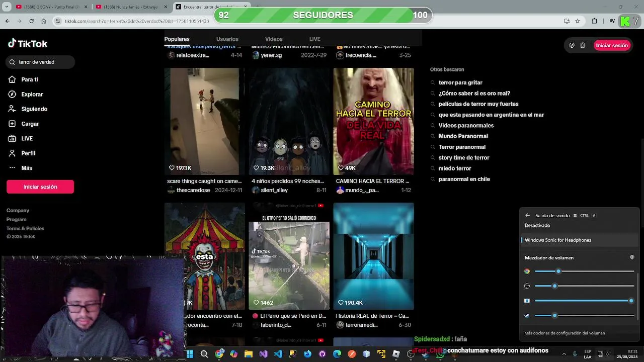Open the LIVE sidebar item
This screenshot has width=644, height=362.
coord(21,138)
